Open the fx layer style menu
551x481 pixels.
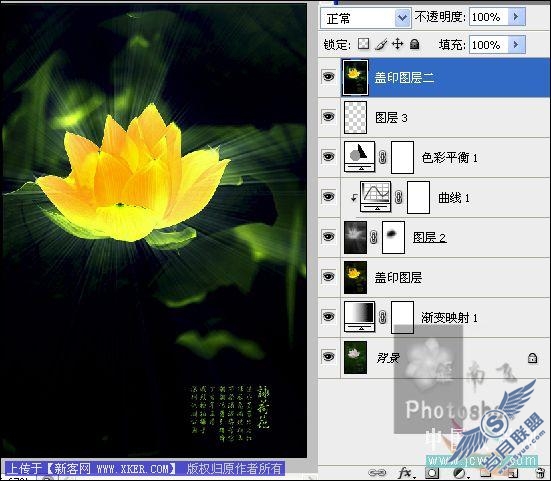tap(406, 473)
